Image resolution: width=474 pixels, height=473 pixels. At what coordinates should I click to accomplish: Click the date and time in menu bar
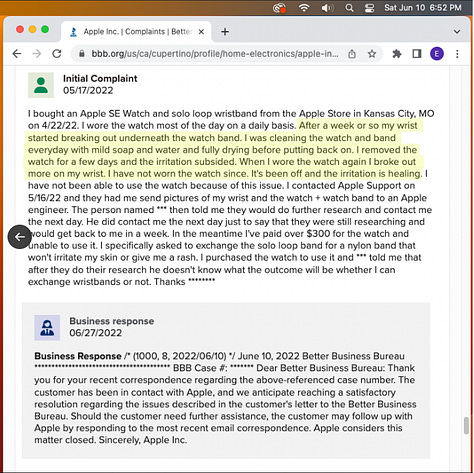[x=423, y=7]
